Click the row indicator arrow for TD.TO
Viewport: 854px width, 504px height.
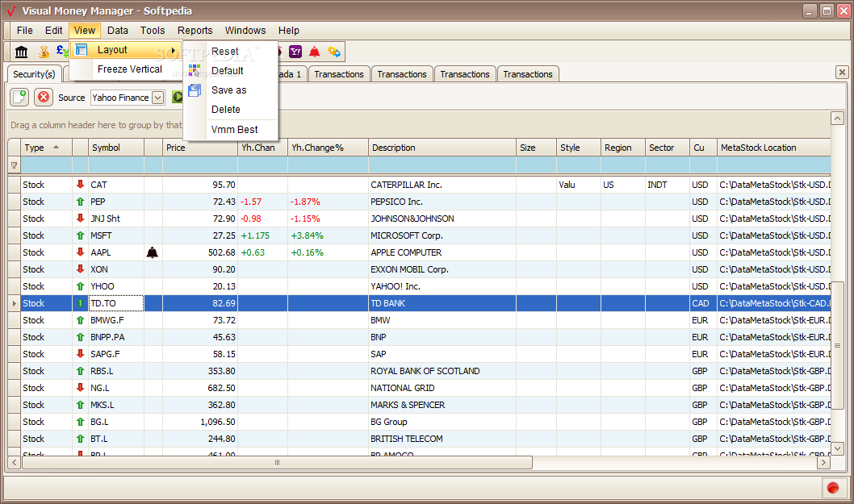(x=15, y=303)
